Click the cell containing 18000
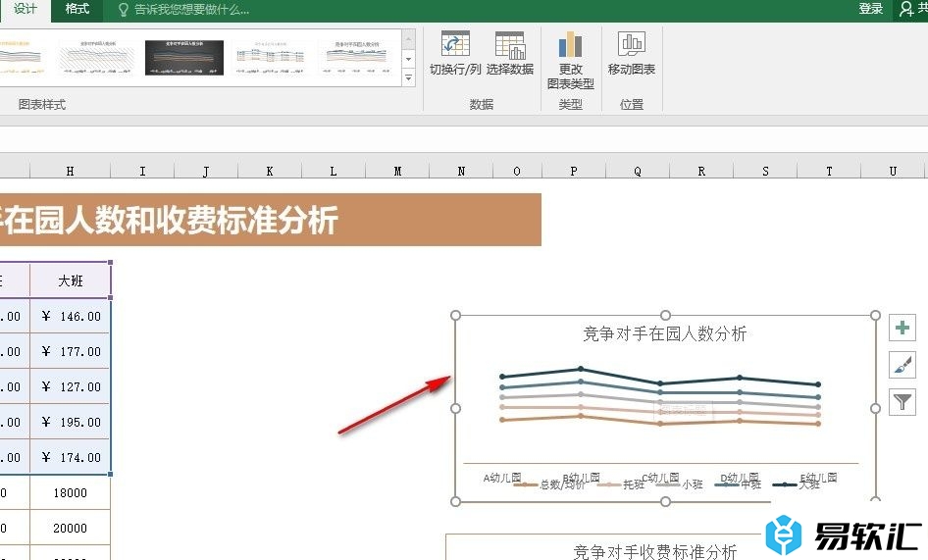The height and width of the screenshot is (560, 928). coord(70,492)
